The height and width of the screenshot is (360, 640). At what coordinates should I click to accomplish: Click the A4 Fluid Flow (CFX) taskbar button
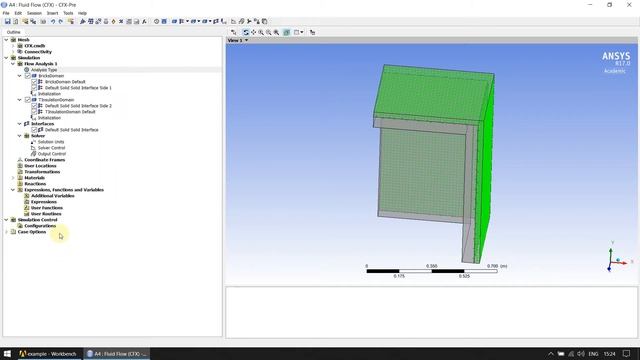tap(117, 353)
